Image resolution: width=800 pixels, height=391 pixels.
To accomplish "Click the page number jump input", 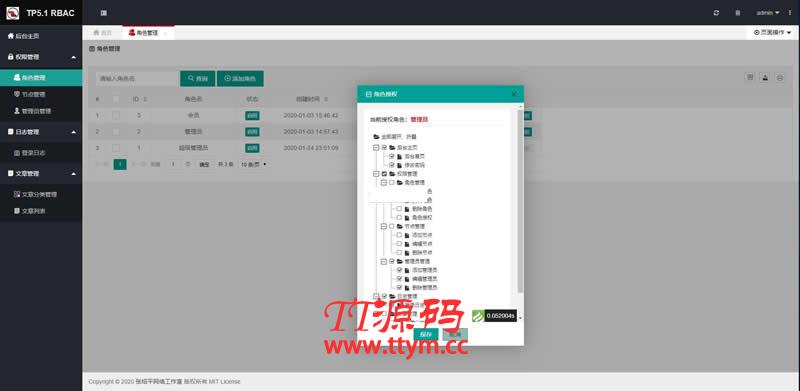I will point(174,164).
